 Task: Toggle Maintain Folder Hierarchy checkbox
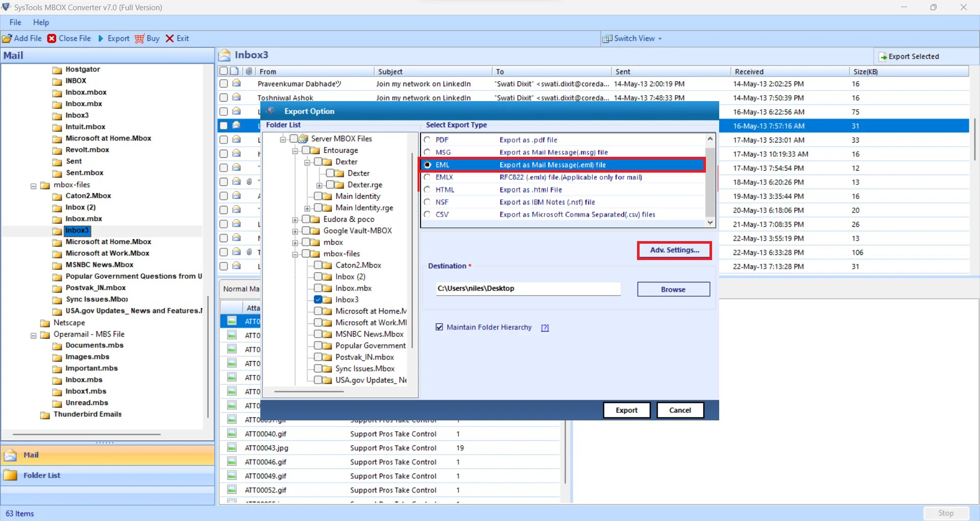[439, 327]
